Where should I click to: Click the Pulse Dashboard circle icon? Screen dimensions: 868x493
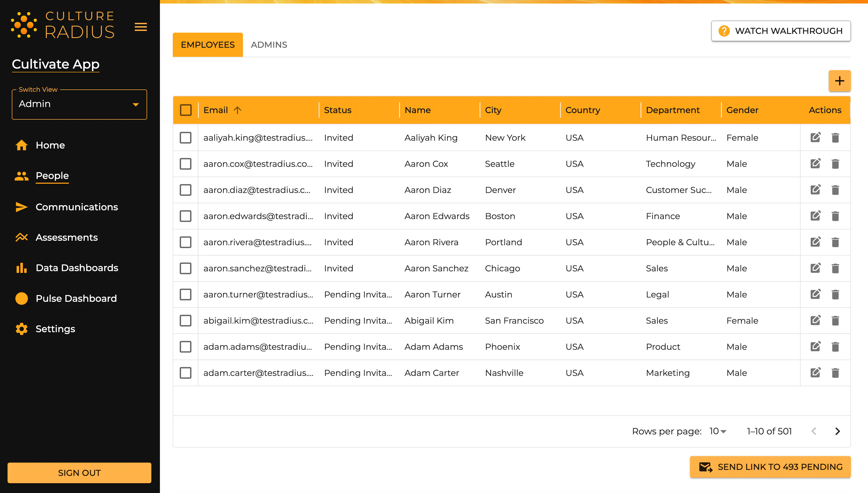tap(22, 298)
